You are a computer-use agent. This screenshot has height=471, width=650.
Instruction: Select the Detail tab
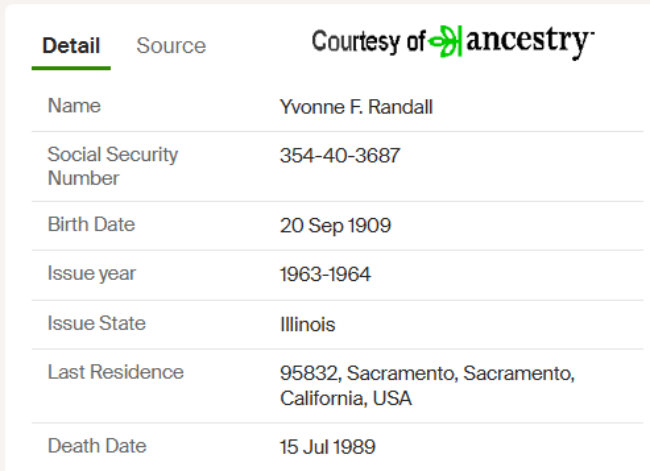[71, 45]
